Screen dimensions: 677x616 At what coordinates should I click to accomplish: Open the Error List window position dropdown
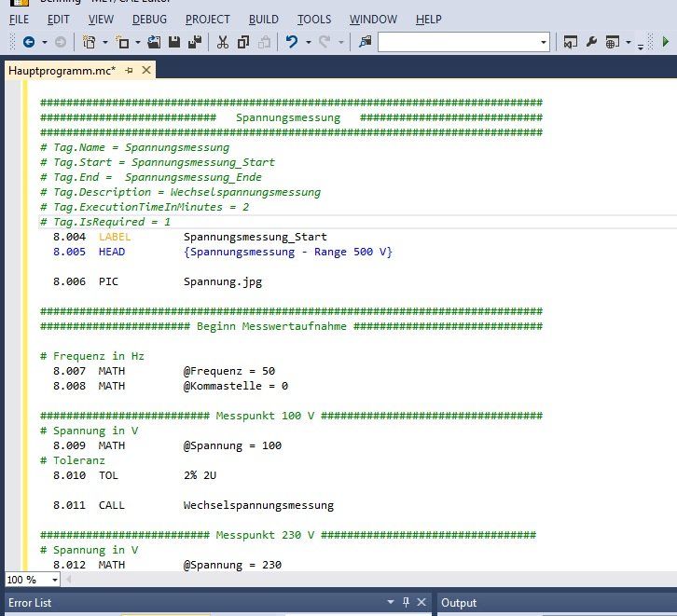coord(390,603)
